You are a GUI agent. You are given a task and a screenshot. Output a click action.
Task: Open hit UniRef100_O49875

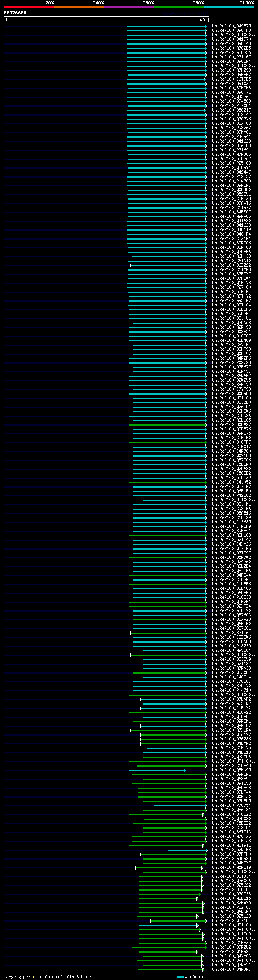pos(231,26)
